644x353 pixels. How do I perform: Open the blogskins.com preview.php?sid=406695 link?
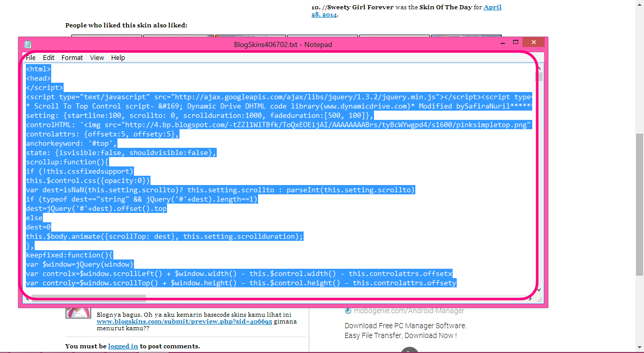click(x=184, y=321)
